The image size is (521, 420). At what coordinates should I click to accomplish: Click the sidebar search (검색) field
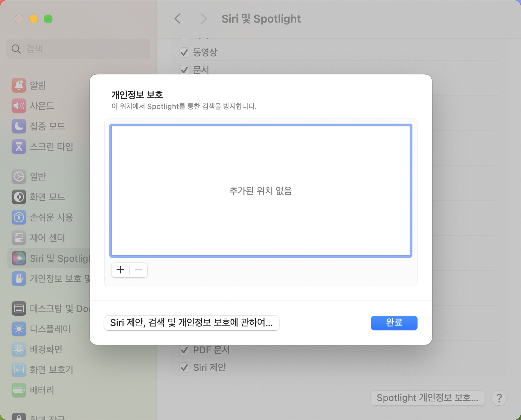click(78, 49)
